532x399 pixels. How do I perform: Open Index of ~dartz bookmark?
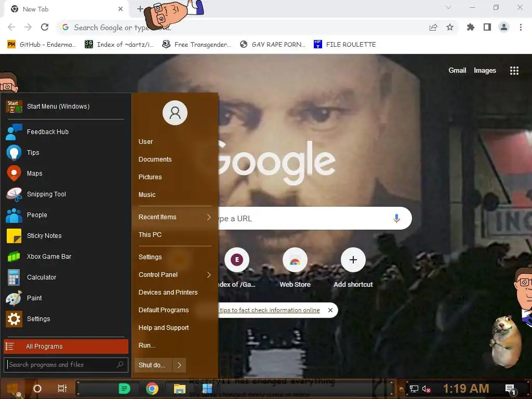(119, 45)
